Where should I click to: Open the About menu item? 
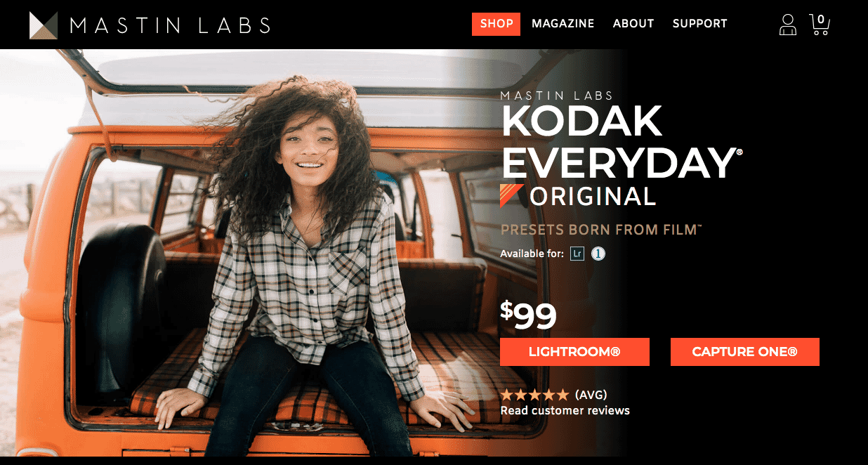(633, 24)
